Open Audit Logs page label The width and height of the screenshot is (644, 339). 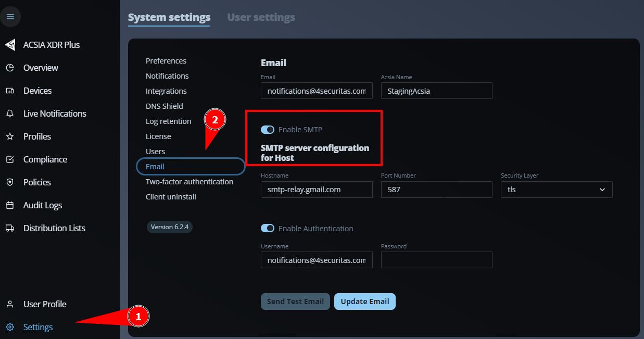(43, 205)
